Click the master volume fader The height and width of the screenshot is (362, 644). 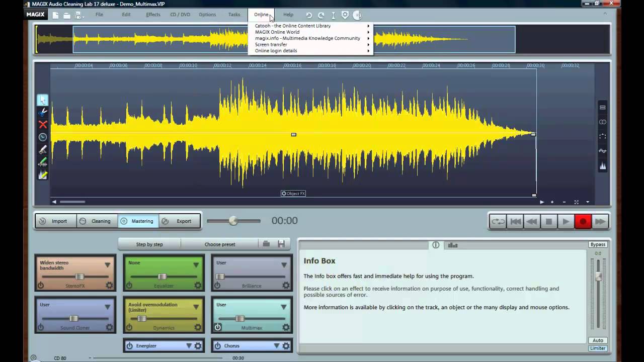click(x=598, y=277)
